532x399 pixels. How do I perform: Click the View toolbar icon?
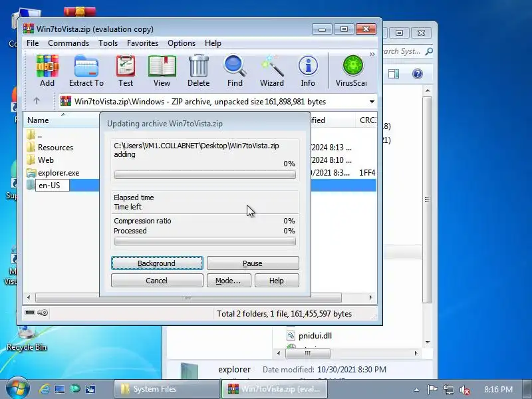point(162,70)
